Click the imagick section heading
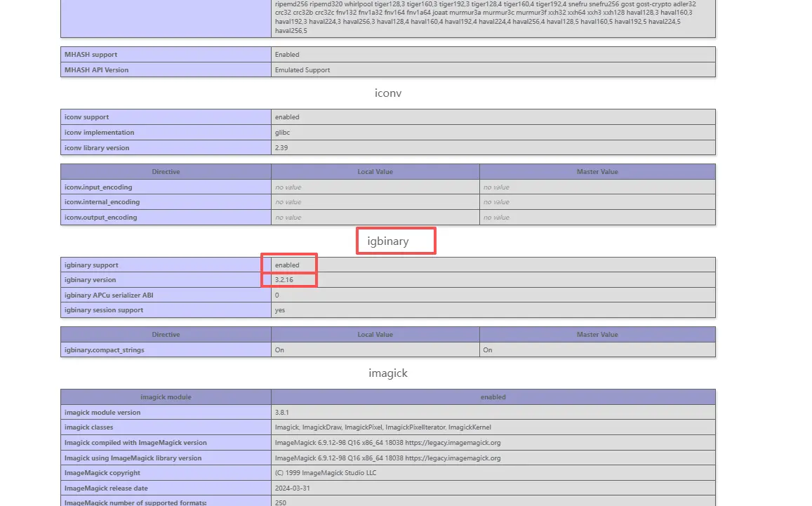 387,373
